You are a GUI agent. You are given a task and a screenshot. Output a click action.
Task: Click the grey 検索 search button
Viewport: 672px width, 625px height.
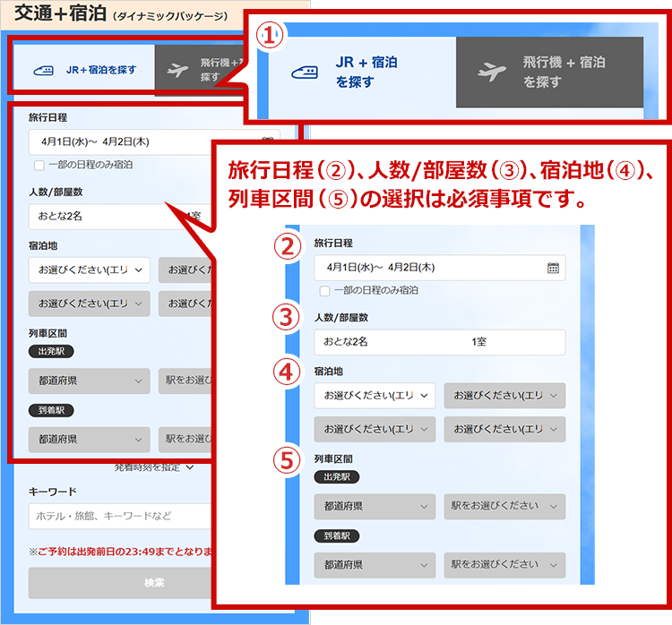(x=120, y=583)
